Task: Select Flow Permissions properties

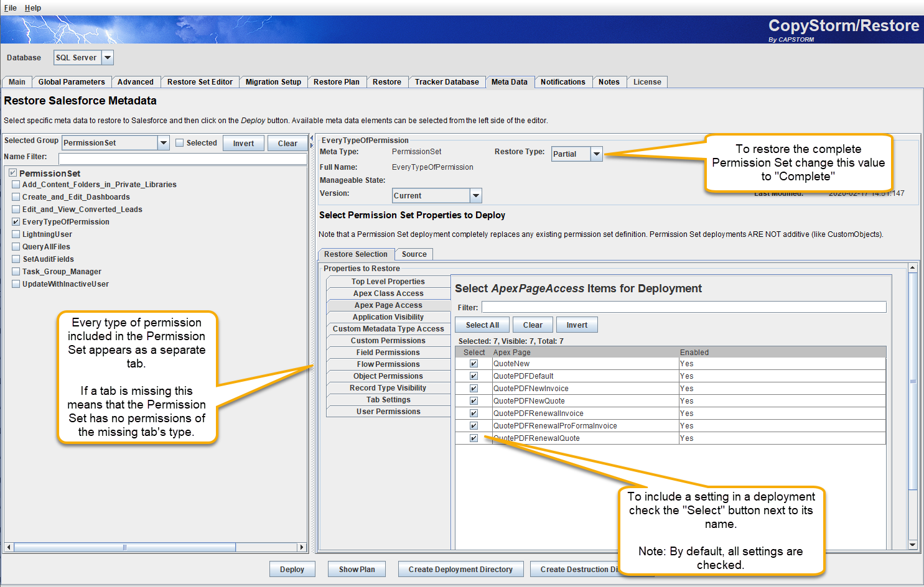Action: coord(388,364)
